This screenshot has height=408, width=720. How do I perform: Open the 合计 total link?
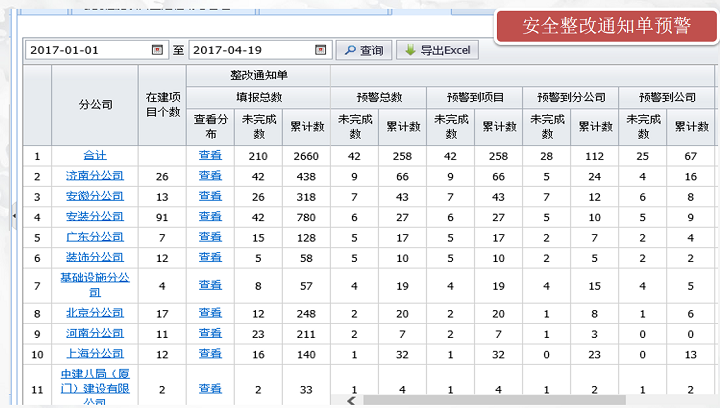coord(94,155)
